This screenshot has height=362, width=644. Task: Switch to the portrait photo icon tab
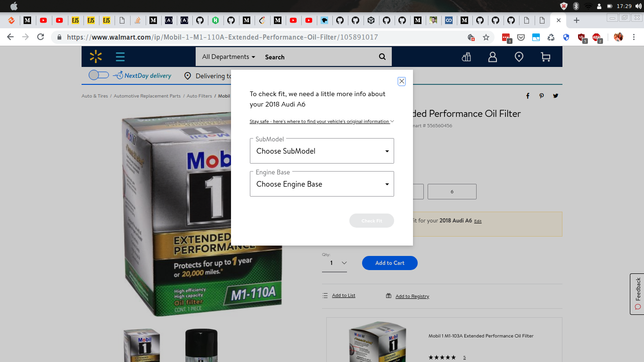[433, 20]
